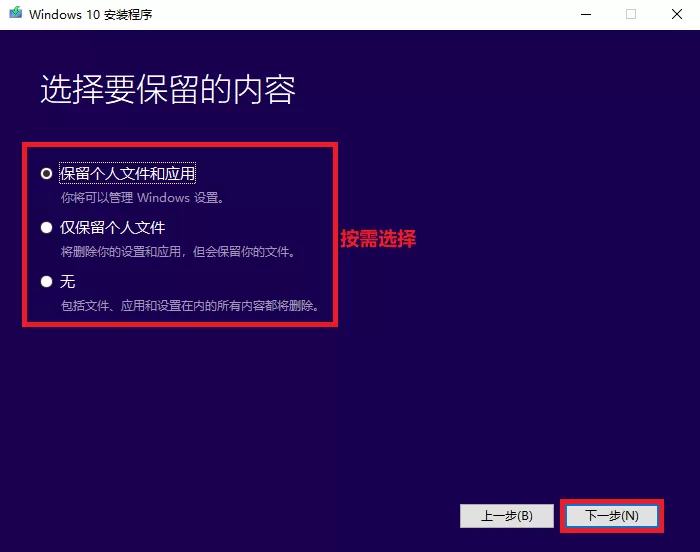Click the 无 option label
The image size is (700, 552).
pos(67,282)
